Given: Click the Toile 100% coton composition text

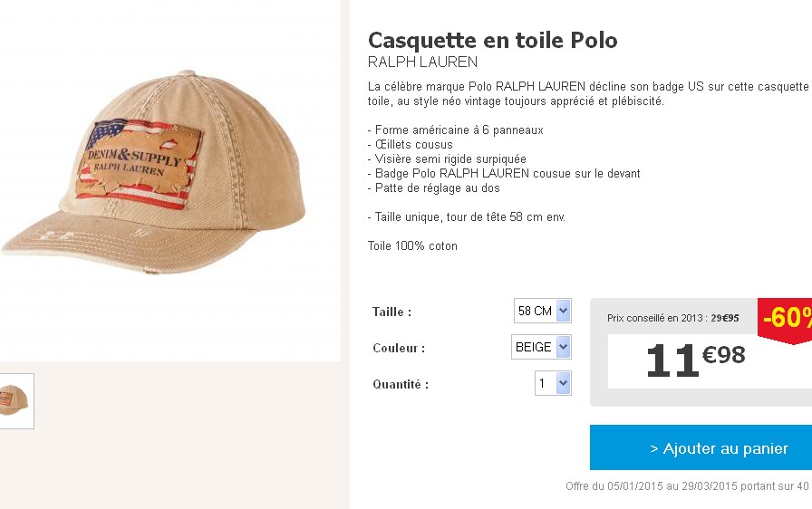Looking at the screenshot, I should 412,245.
